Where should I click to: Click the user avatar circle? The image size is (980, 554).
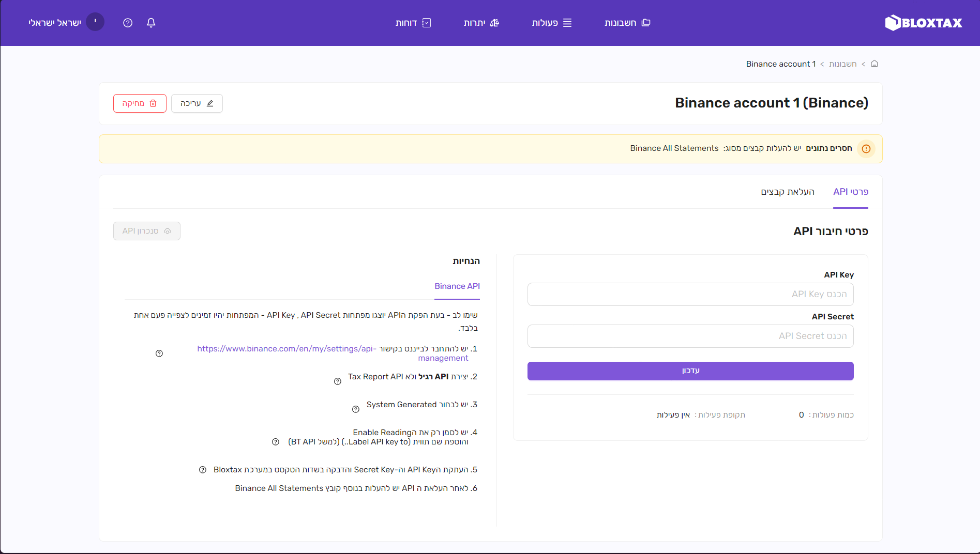(x=95, y=22)
